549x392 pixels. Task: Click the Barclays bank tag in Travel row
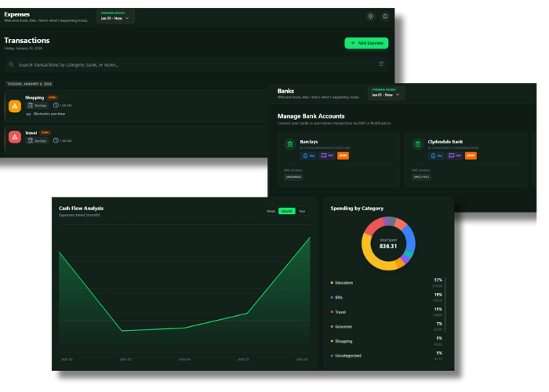[37, 140]
